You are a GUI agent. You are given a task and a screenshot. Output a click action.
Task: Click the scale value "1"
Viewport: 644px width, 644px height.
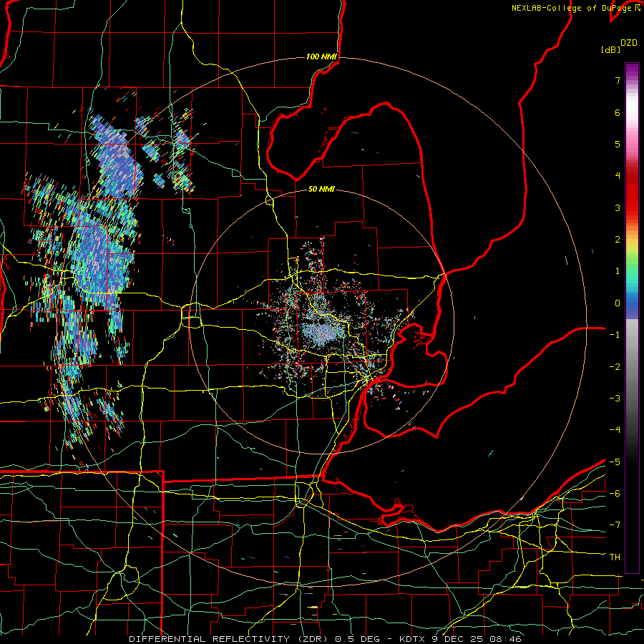(x=618, y=271)
